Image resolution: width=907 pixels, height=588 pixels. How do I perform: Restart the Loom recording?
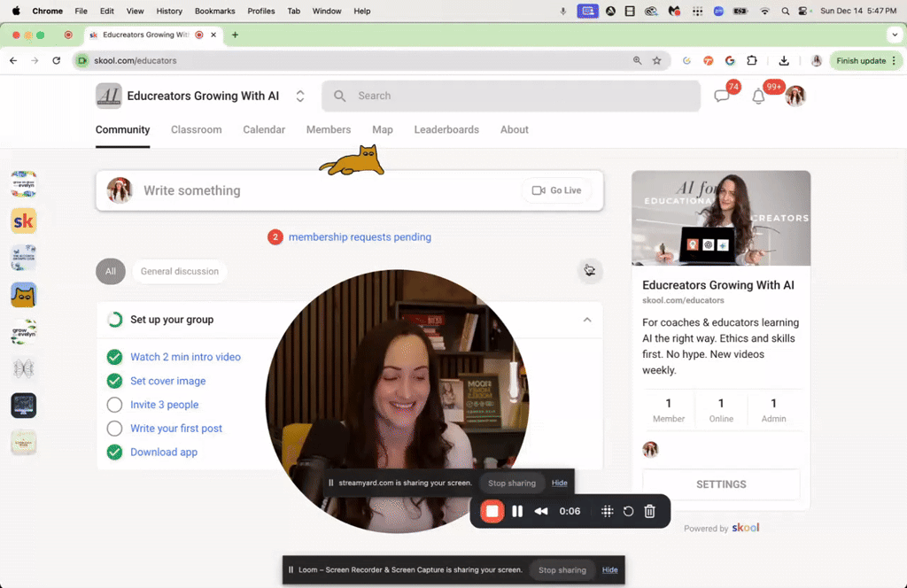pos(628,511)
